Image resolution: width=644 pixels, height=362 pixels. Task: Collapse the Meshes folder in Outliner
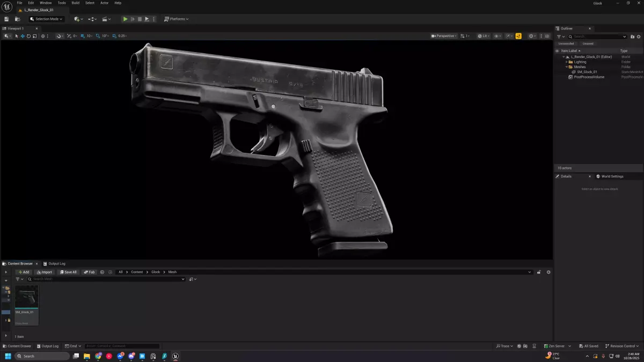point(567,67)
